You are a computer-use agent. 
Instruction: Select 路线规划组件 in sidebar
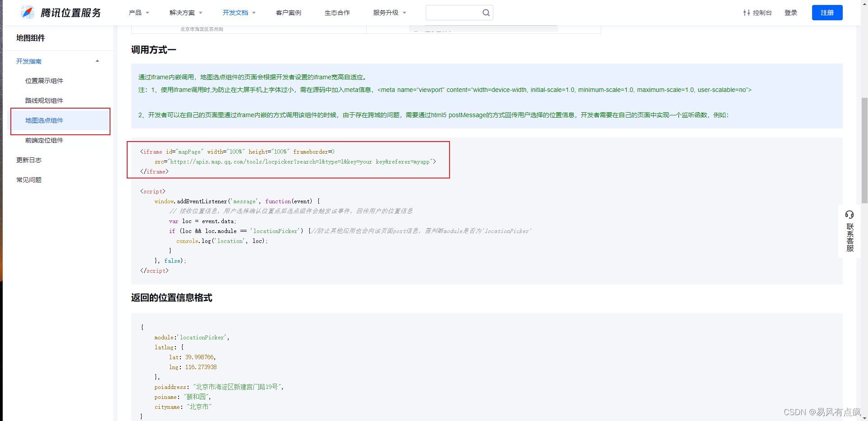(44, 101)
